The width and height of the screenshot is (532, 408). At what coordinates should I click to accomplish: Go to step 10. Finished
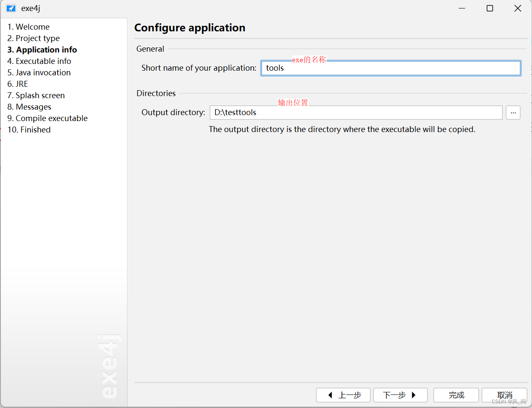point(29,130)
